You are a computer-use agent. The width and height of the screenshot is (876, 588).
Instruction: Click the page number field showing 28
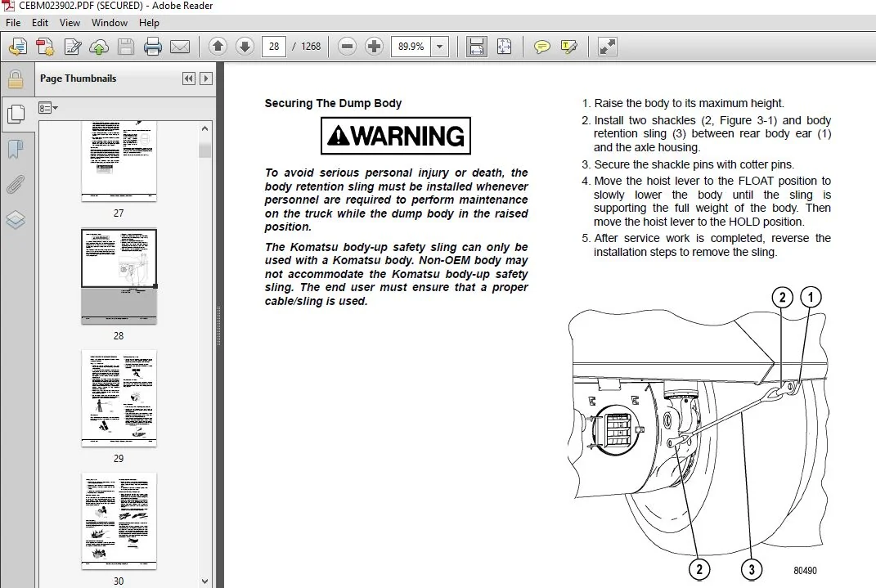pos(274,47)
